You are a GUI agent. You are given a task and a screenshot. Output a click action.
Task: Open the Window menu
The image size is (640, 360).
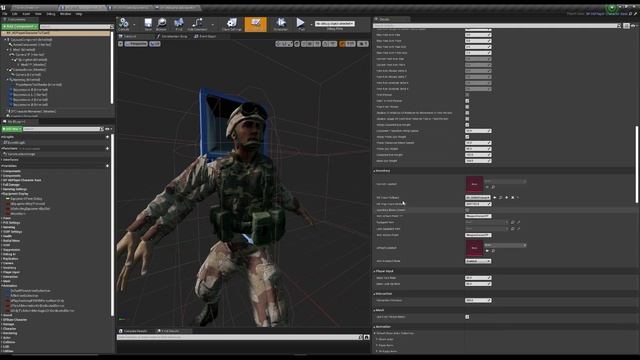pyautogui.click(x=65, y=14)
